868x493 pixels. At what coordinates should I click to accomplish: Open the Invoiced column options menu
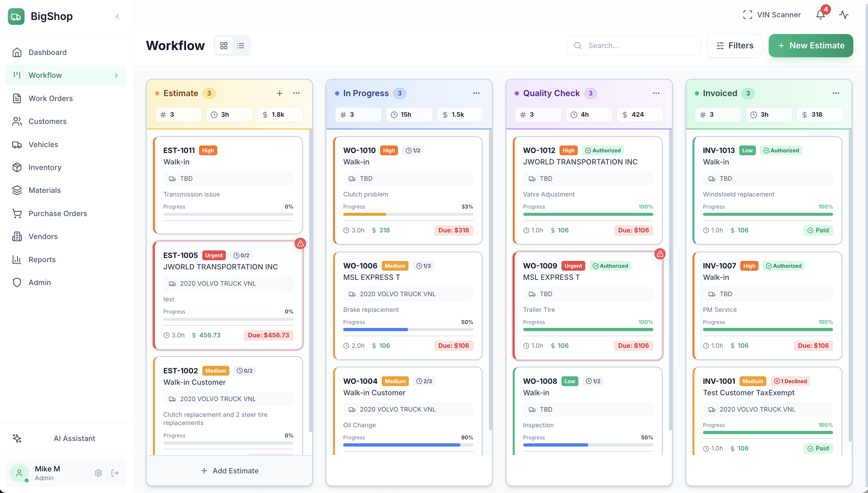(x=836, y=93)
